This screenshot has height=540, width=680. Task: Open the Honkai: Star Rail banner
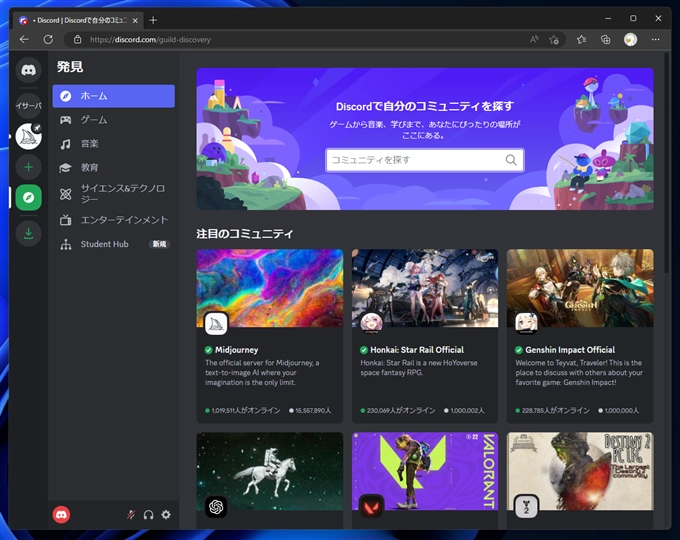point(425,288)
